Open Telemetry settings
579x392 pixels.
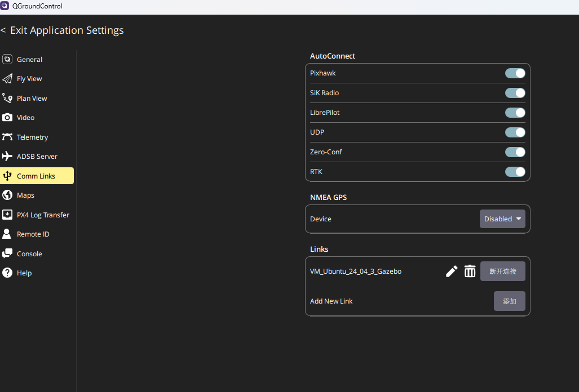[x=37, y=137]
